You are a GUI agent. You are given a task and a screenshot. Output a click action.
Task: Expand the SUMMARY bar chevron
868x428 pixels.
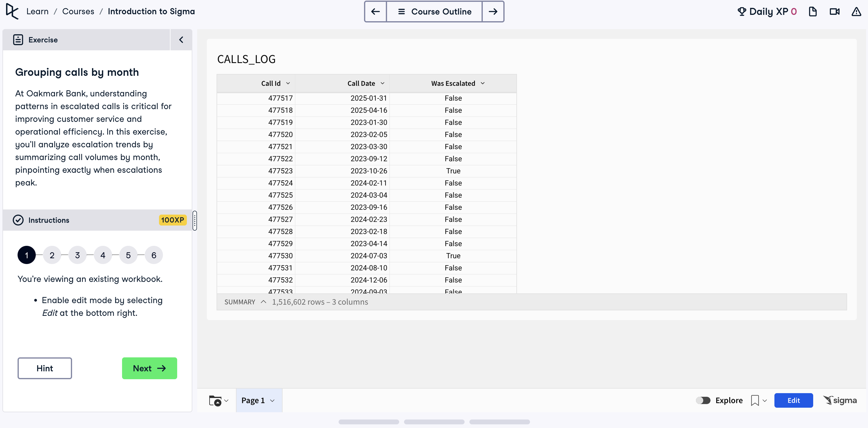tap(263, 302)
